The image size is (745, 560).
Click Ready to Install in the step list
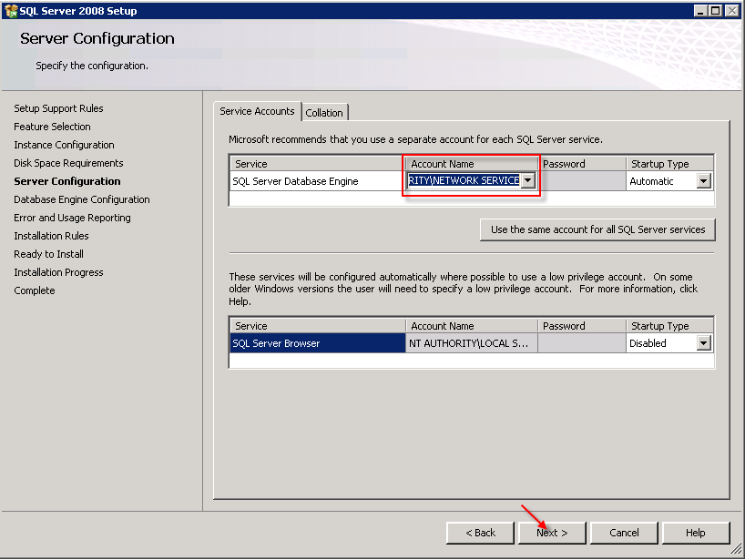pyautogui.click(x=48, y=254)
